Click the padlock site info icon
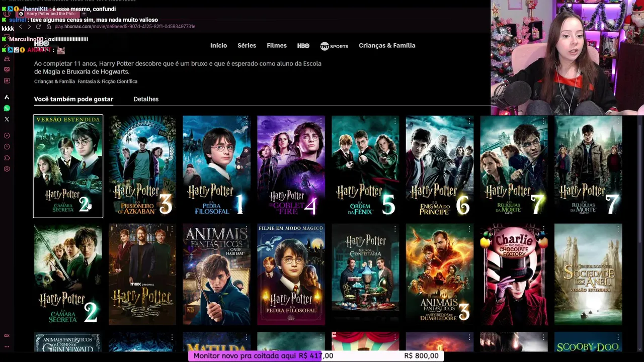 point(49,27)
